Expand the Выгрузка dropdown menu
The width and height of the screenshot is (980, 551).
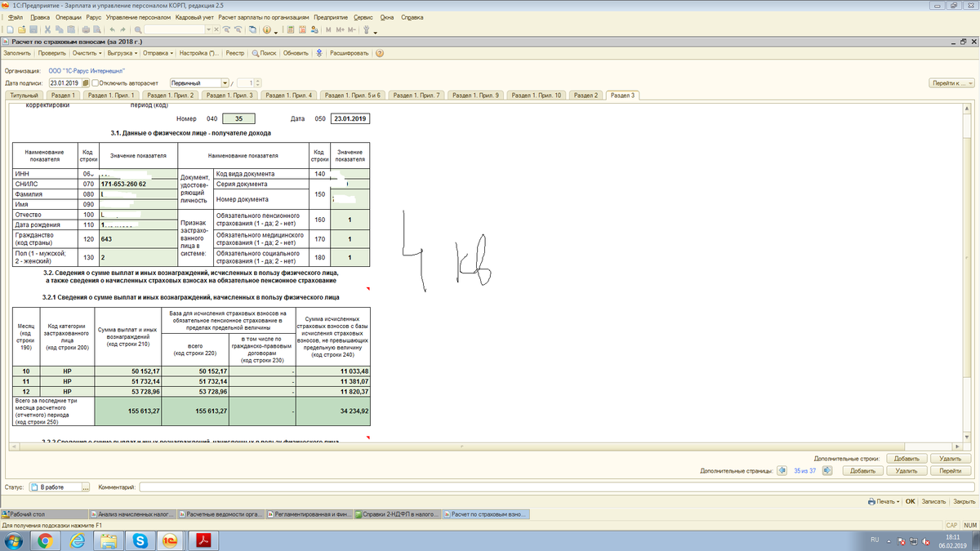point(122,53)
